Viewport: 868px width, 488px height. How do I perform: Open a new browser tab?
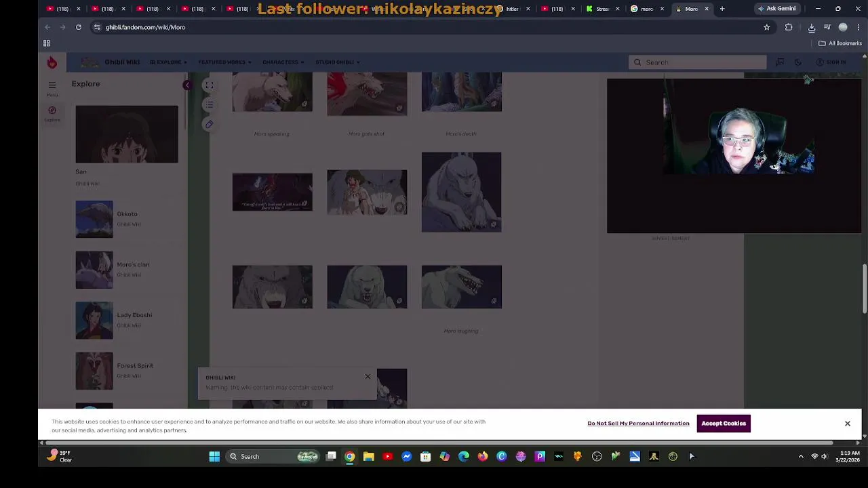click(x=722, y=9)
